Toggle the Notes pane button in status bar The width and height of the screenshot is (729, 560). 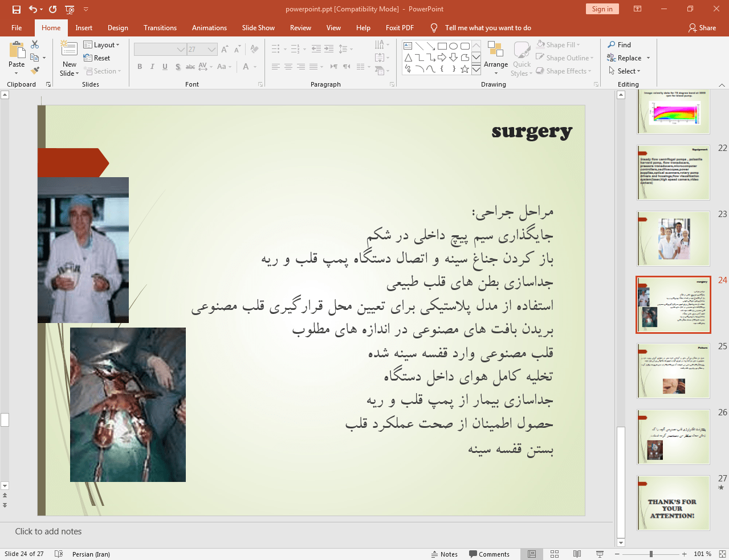click(445, 554)
